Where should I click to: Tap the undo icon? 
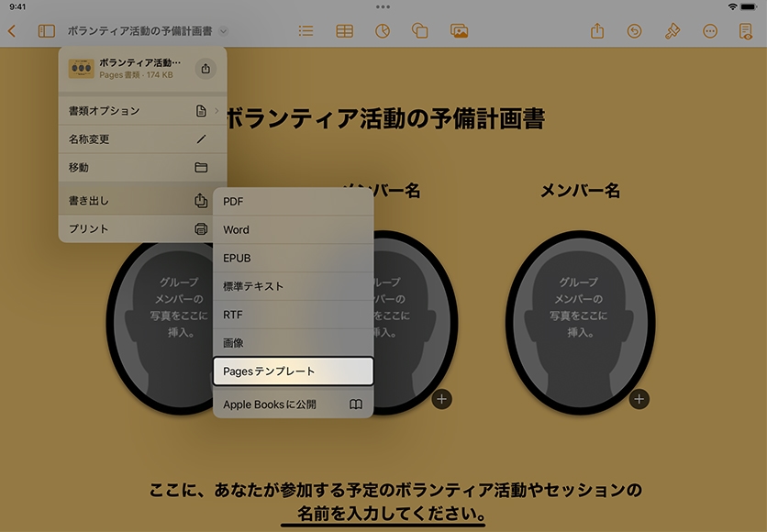[634, 31]
